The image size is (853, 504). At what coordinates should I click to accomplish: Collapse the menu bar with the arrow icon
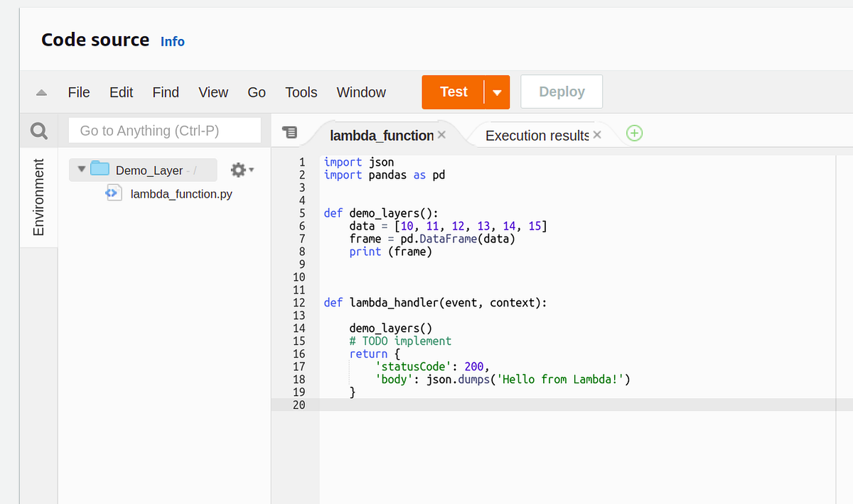click(41, 92)
